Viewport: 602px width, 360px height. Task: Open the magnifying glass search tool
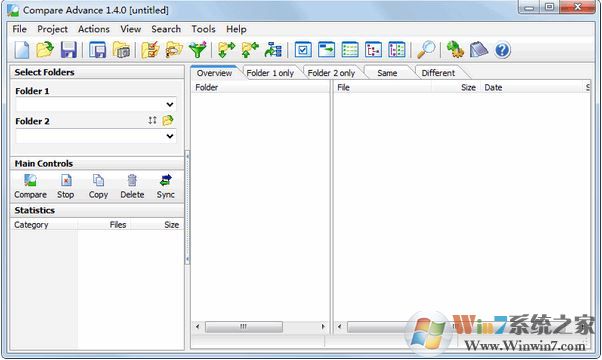click(x=426, y=50)
